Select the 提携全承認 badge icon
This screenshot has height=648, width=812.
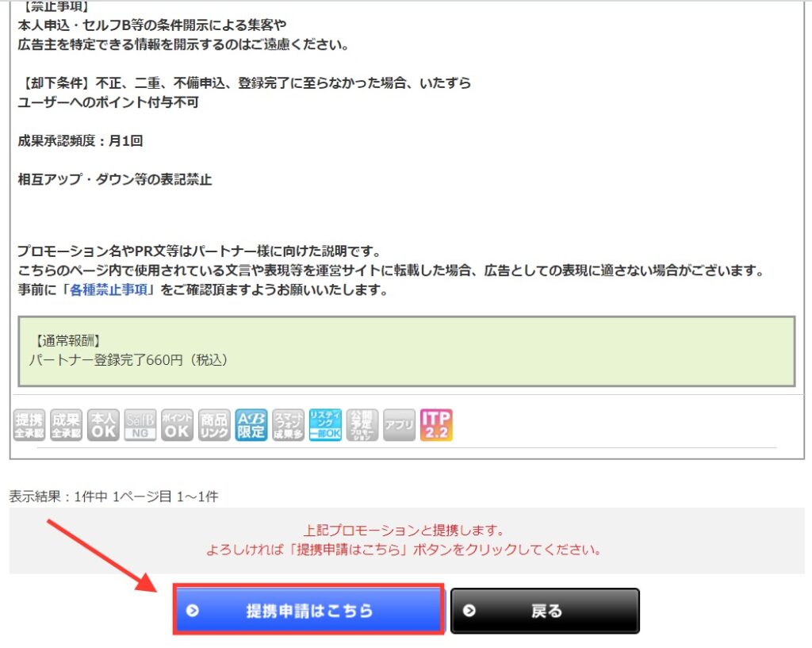pos(28,425)
